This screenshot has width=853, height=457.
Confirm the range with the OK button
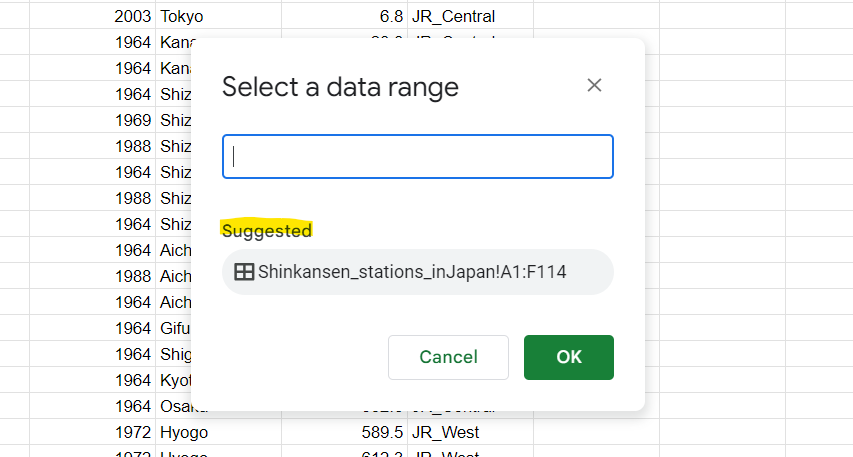[x=568, y=357]
